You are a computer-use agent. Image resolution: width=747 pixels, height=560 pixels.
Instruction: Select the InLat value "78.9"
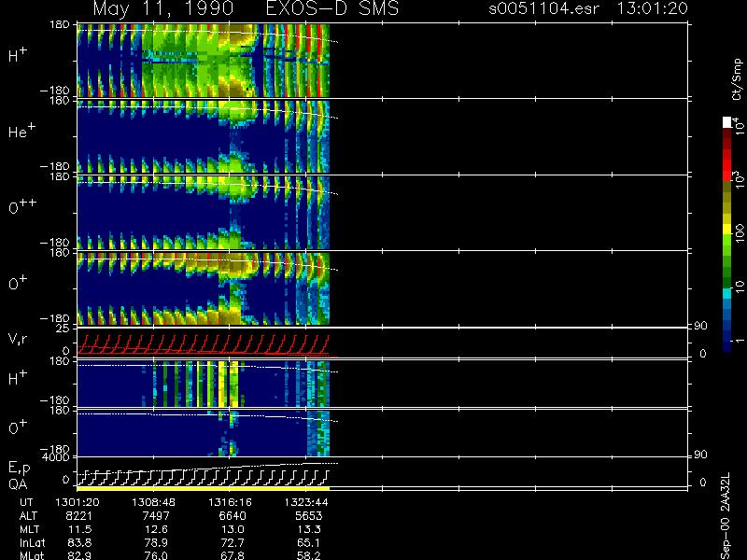[x=156, y=542]
